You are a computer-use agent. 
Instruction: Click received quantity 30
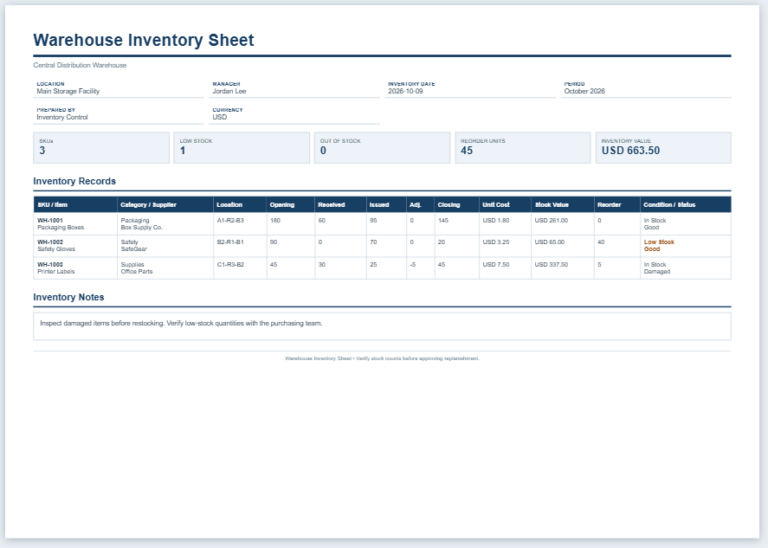pyautogui.click(x=322, y=264)
